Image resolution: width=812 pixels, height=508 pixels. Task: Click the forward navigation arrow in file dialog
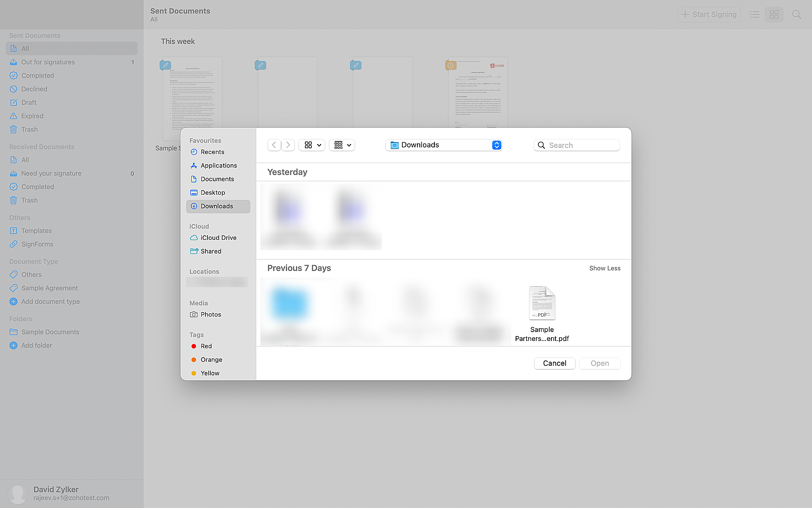288,145
